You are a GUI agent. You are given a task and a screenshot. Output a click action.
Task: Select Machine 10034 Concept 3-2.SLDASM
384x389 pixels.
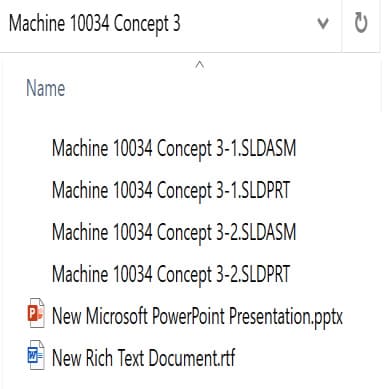[x=174, y=232]
